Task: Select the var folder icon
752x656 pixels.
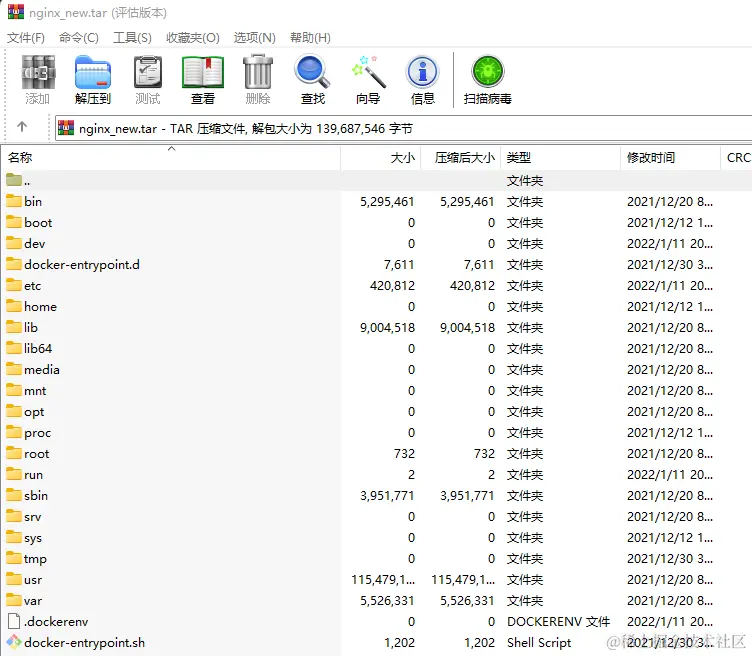Action: coord(14,600)
